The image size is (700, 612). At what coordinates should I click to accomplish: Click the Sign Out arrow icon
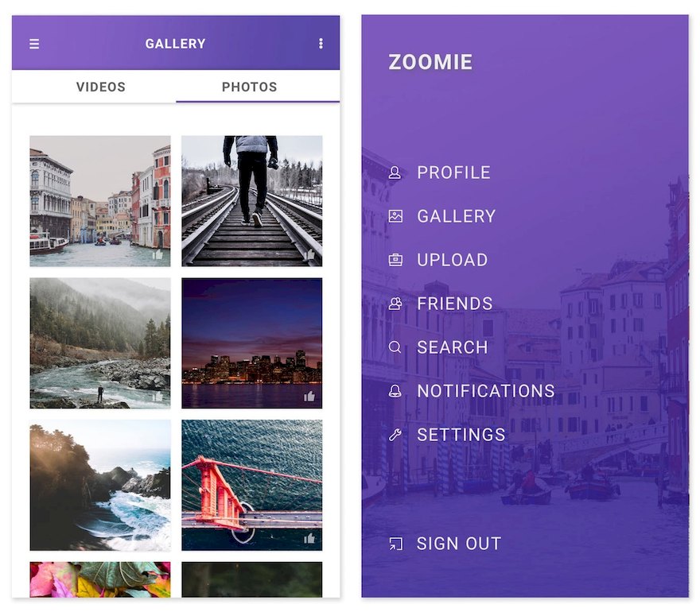click(395, 544)
